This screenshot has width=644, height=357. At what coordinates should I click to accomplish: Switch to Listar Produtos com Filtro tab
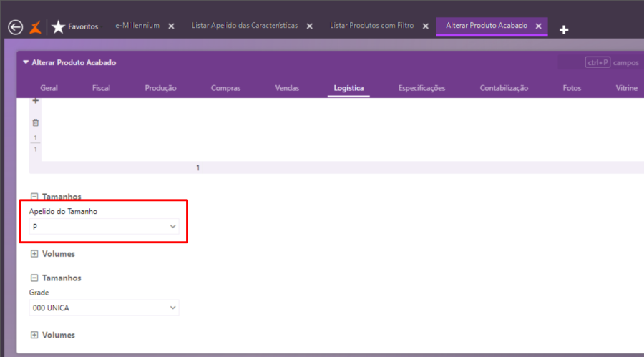pyautogui.click(x=371, y=26)
